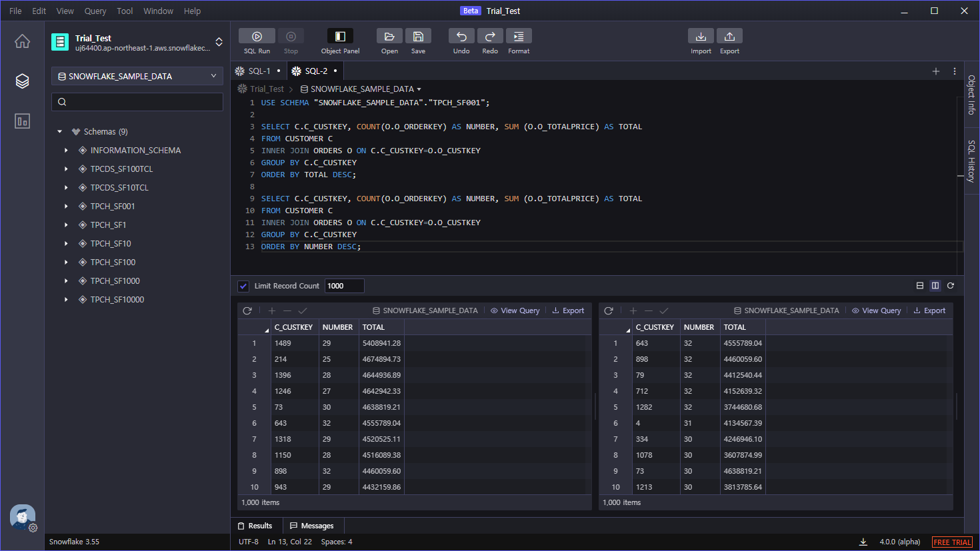Open the SNOWFLAKE_SAMPLE_DATA database dropdown
The image size is (980, 551).
pyautogui.click(x=137, y=76)
